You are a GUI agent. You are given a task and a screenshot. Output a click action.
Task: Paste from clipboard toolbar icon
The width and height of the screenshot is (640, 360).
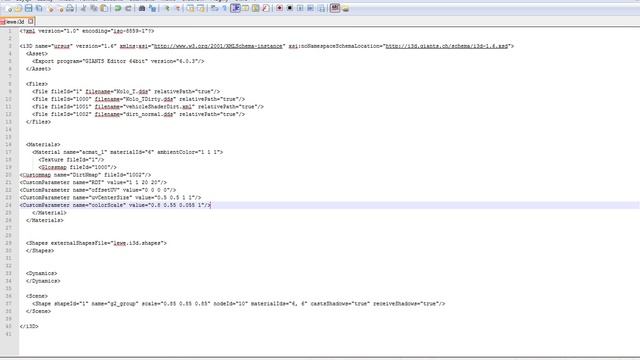[104, 9]
